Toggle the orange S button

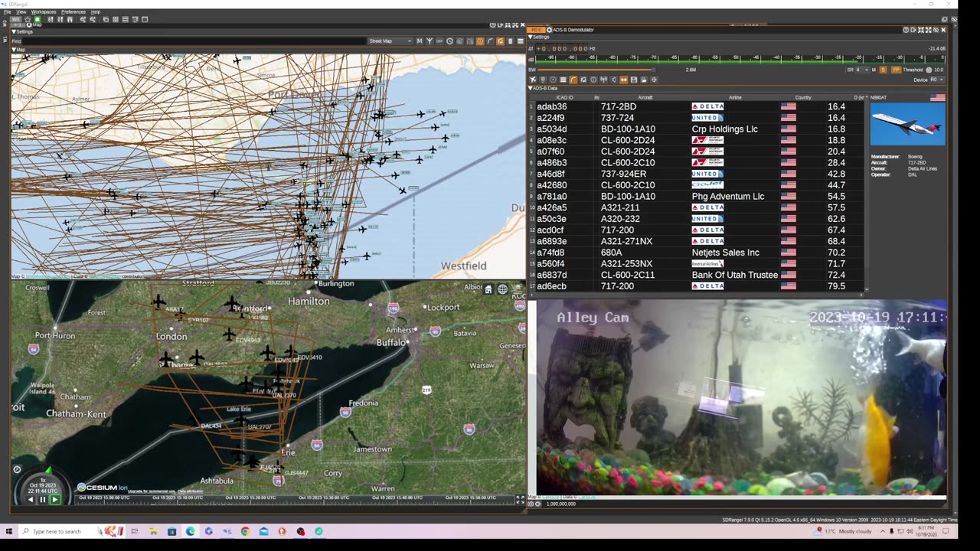[883, 70]
